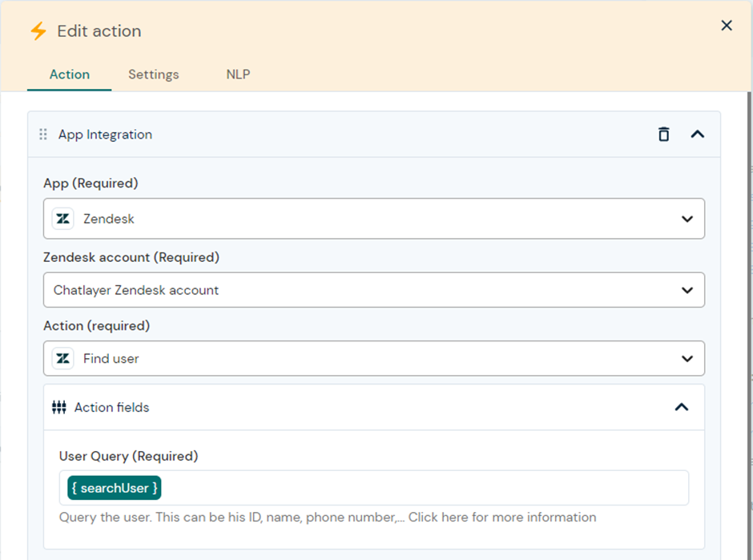Click the sliders icon next to Action fields
753x560 pixels.
pos(59,407)
